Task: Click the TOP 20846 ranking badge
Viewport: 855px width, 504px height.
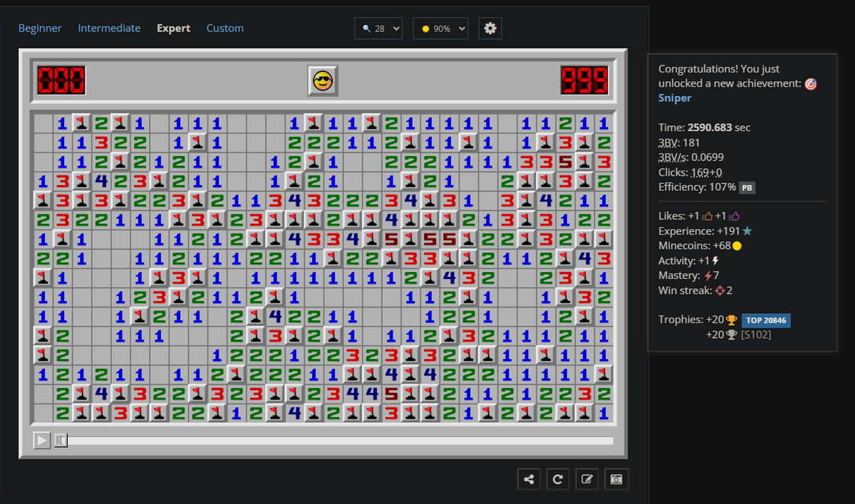Action: [766, 320]
